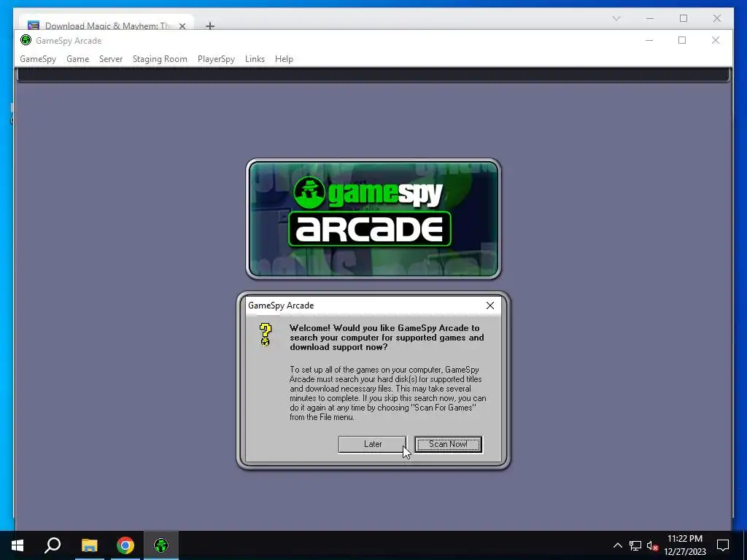Click the GameSpy Arcade title bar icon
The image size is (747, 560).
(x=26, y=41)
